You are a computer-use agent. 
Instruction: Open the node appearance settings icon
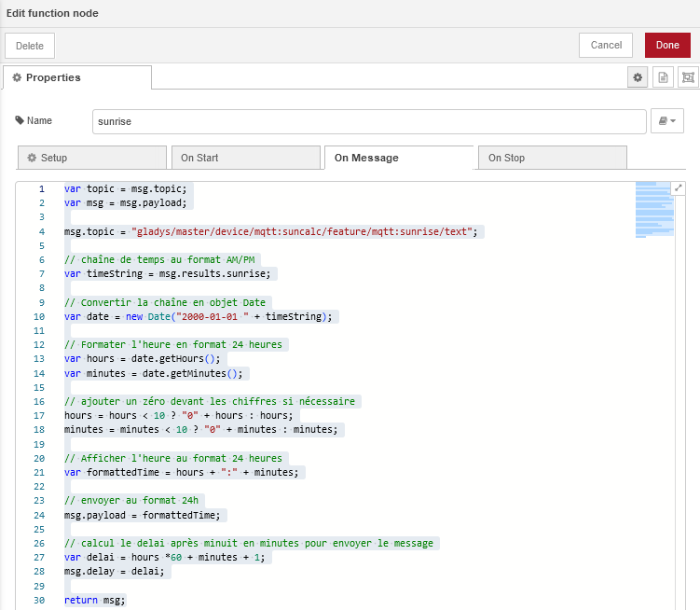[688, 78]
